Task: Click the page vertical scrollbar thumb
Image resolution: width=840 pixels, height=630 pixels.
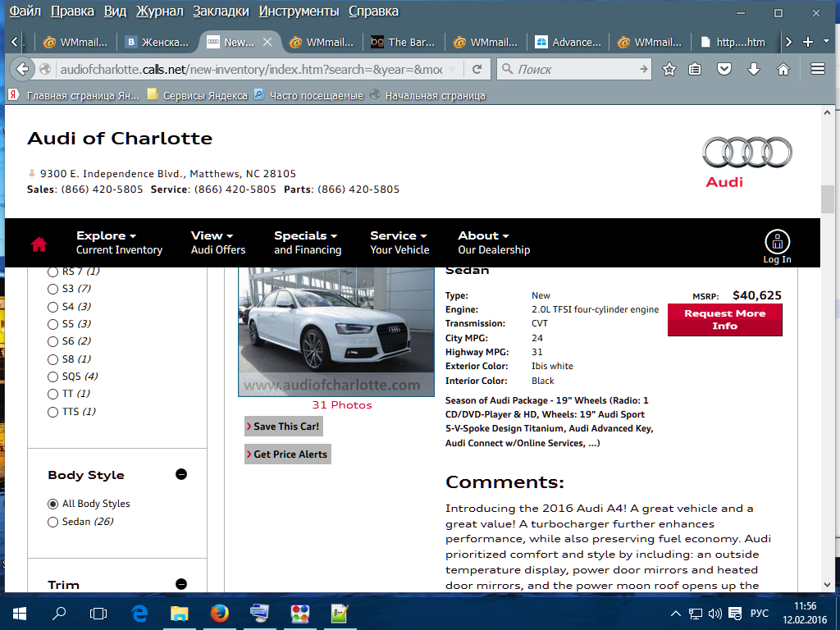Action: click(827, 199)
